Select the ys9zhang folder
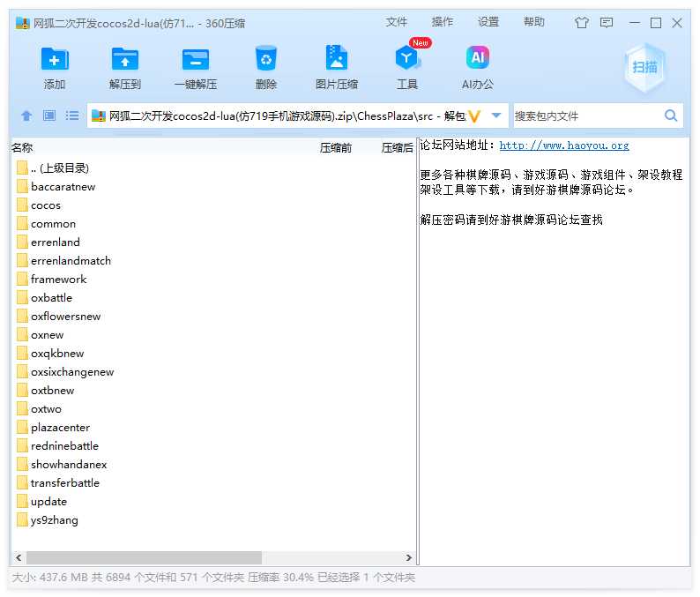700x597 pixels. 48,520
